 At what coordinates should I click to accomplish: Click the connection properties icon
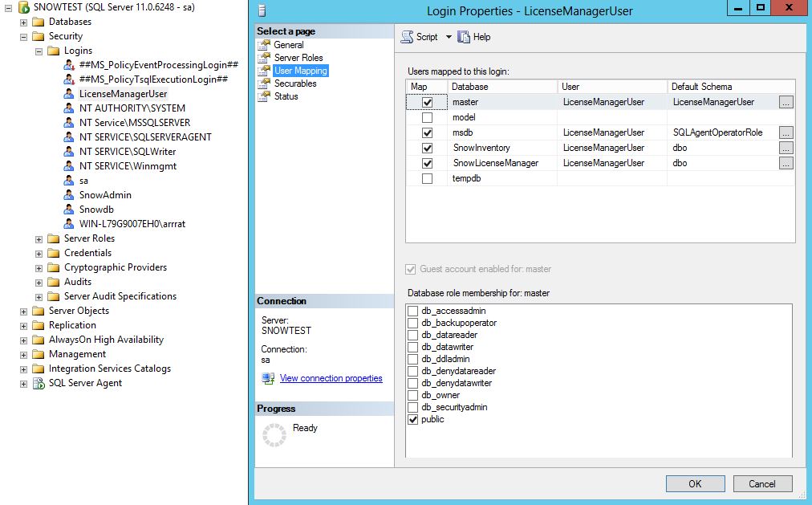tap(268, 379)
